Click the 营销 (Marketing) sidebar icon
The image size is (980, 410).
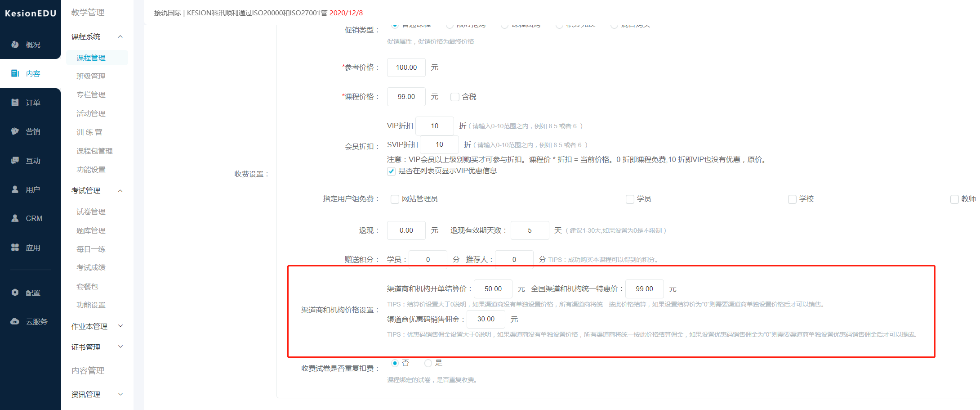(30, 131)
